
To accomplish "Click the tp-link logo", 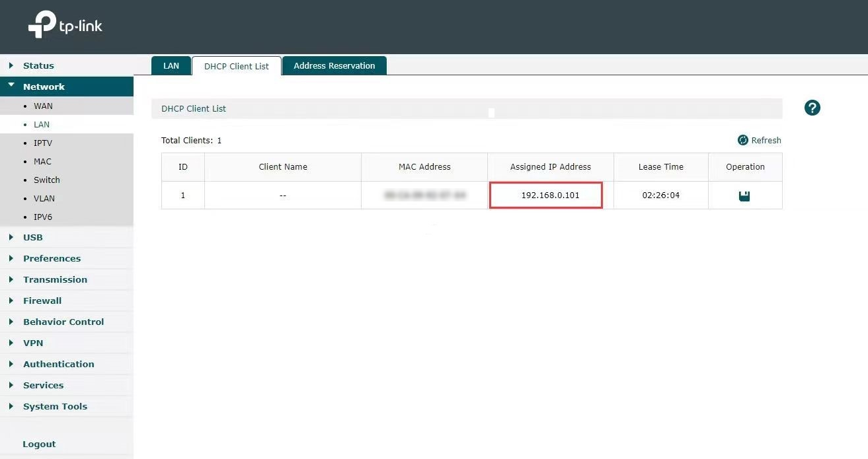I will [63, 25].
